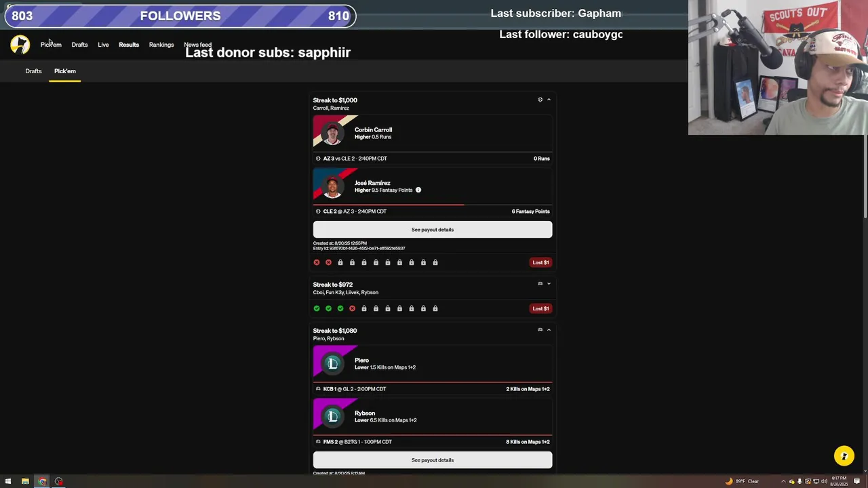Click Rybson's League of Legends logo

(x=332, y=416)
